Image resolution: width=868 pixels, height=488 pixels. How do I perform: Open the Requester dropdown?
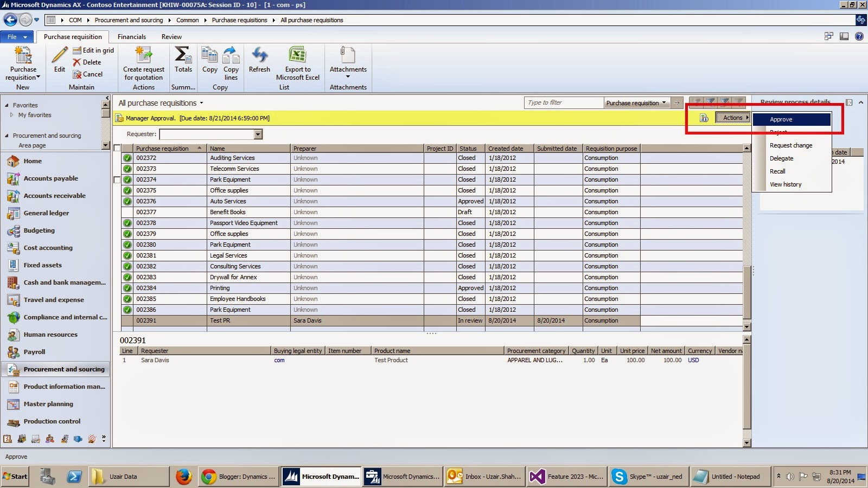click(x=258, y=134)
